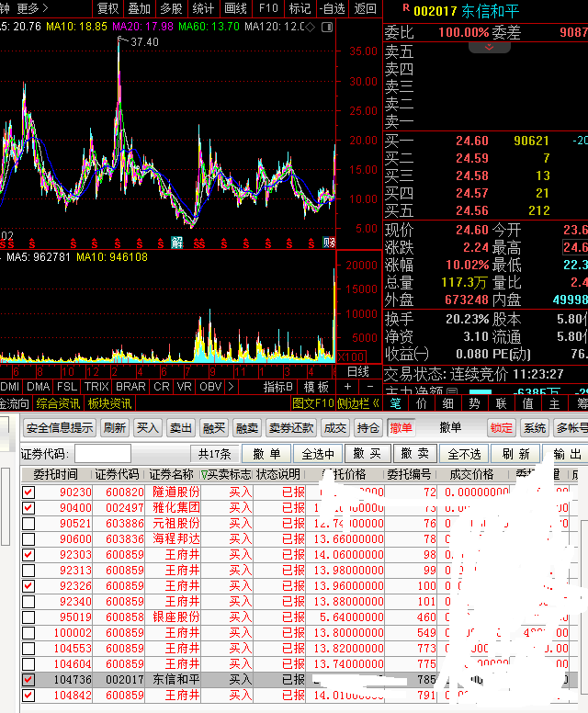Click the 买入 buy button
588x713 pixels.
click(x=147, y=428)
